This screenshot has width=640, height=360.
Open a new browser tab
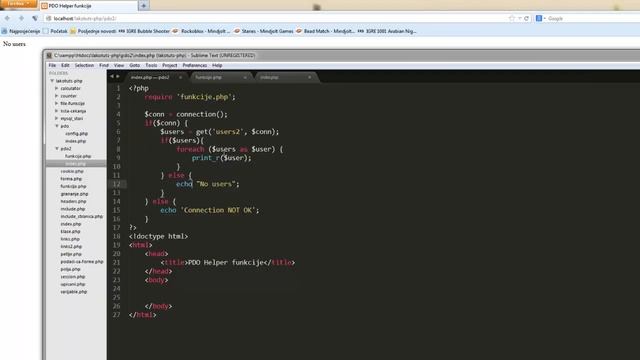click(144, 6)
